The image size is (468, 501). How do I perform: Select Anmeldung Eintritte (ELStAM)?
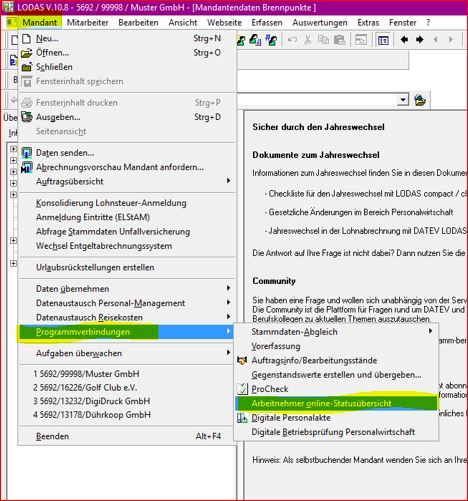pos(93,217)
